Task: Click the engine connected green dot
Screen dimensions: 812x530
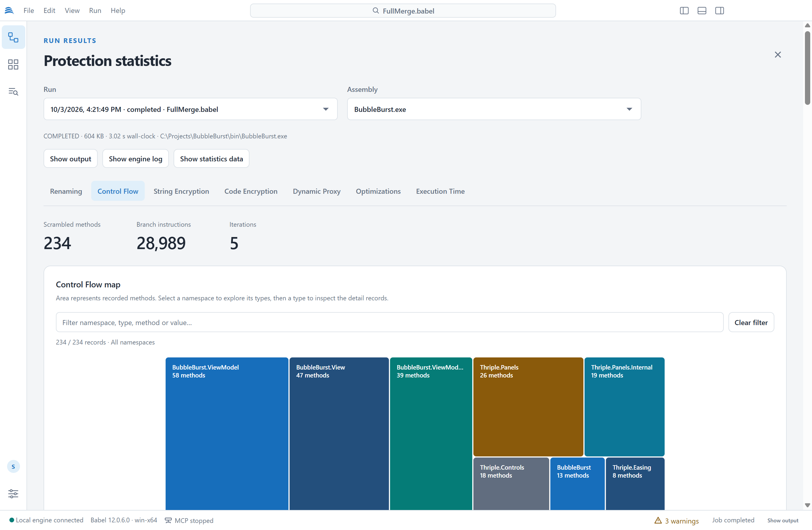Action: click(11, 520)
